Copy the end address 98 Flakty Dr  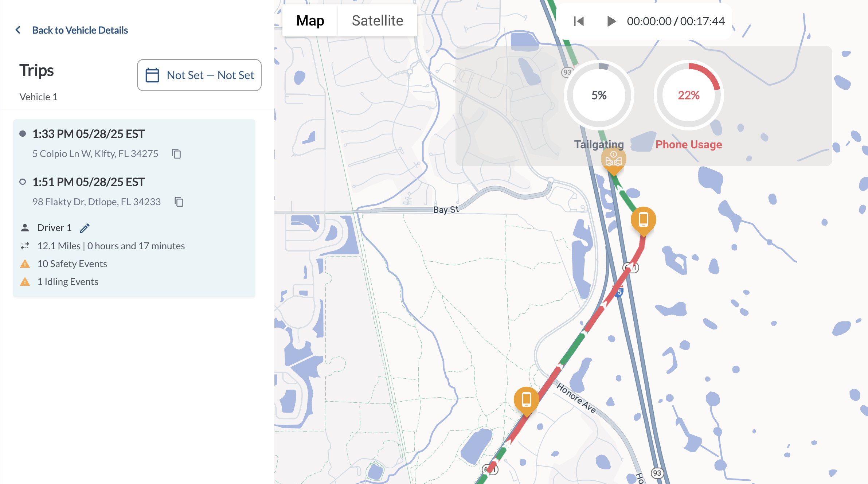[x=179, y=202]
